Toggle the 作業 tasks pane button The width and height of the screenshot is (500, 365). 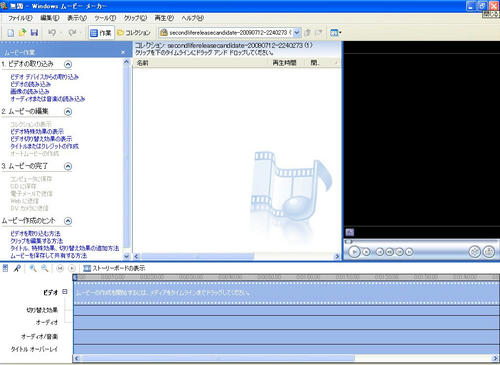pyautogui.click(x=101, y=33)
